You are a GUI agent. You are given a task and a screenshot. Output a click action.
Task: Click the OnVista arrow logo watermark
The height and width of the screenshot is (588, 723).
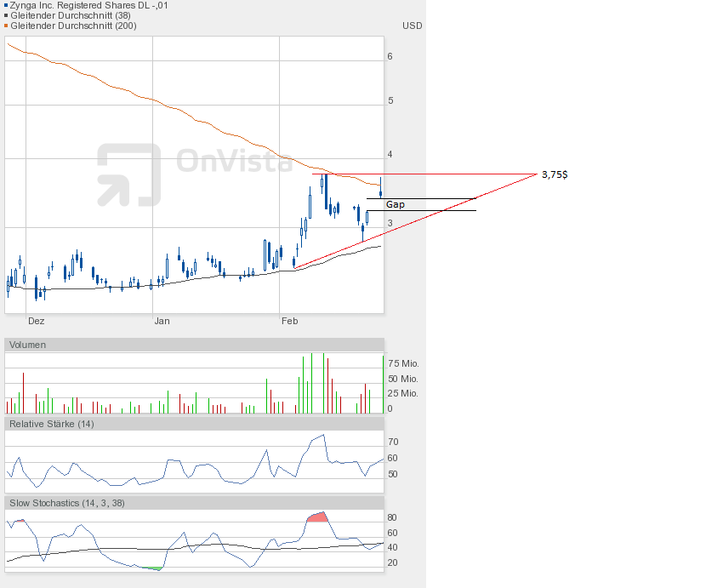128,174
